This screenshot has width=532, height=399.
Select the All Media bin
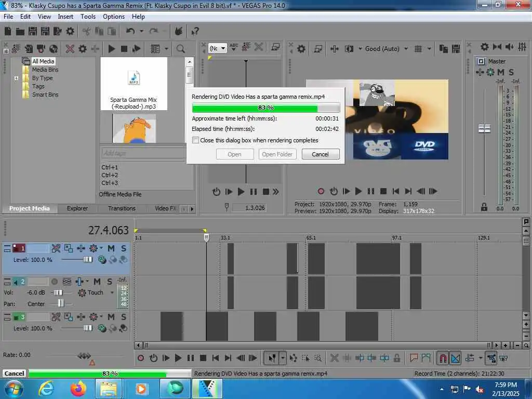pos(43,61)
